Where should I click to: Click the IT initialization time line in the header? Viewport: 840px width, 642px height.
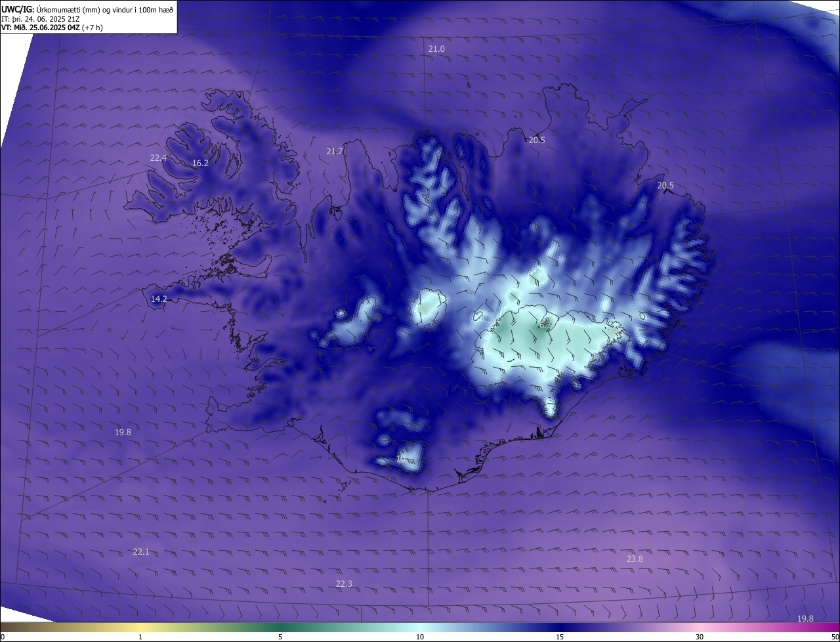(41, 18)
